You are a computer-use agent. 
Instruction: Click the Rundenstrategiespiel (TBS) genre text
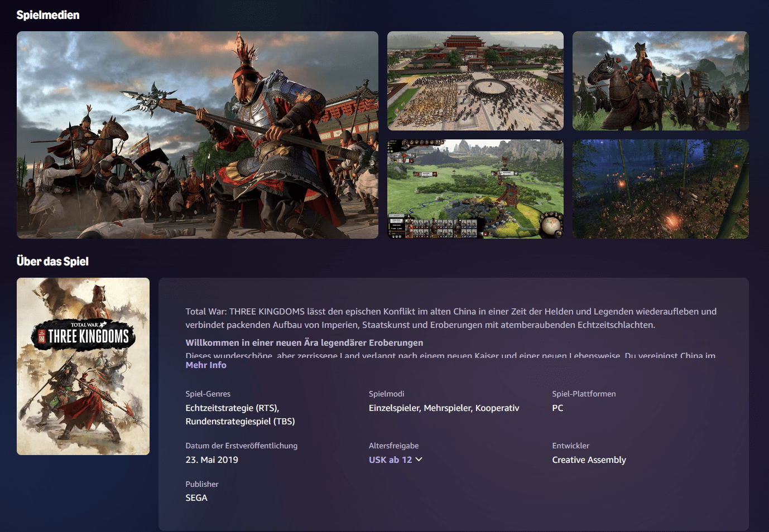pyautogui.click(x=240, y=421)
